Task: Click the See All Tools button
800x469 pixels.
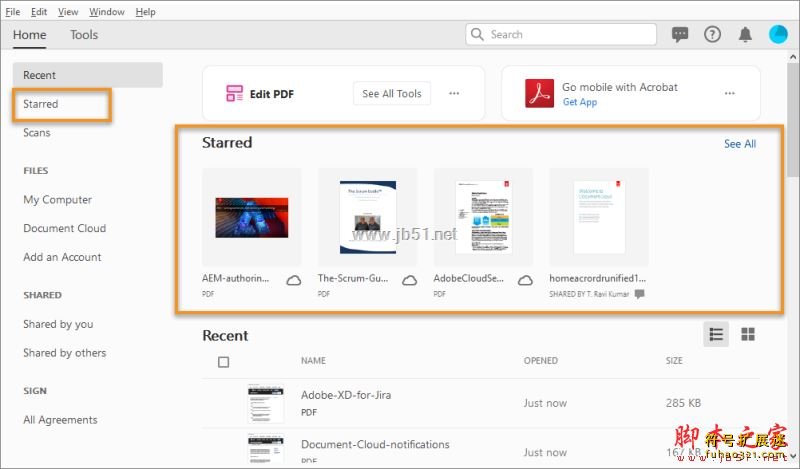Action: 392,93
